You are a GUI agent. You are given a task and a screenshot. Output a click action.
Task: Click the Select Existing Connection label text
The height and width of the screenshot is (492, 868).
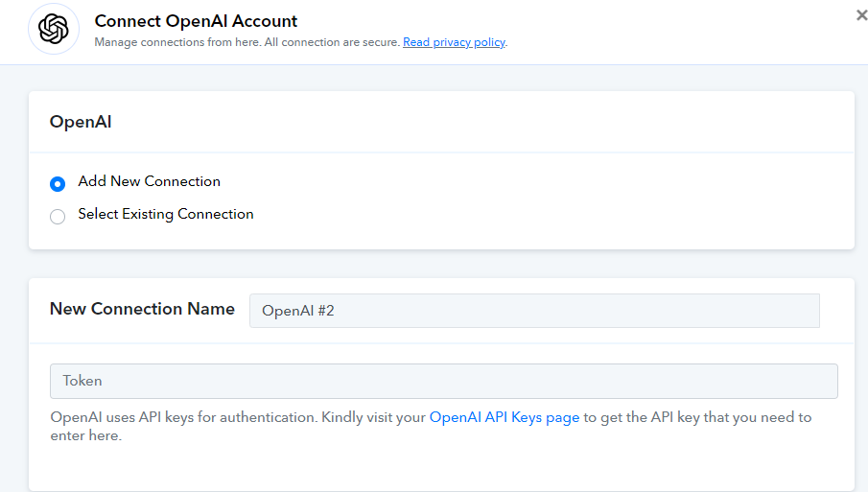166,214
